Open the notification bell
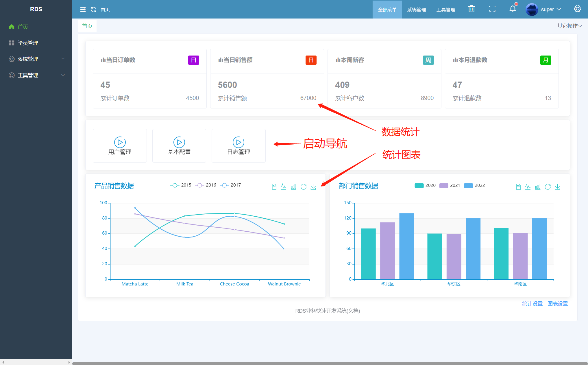588x365 pixels. click(513, 9)
